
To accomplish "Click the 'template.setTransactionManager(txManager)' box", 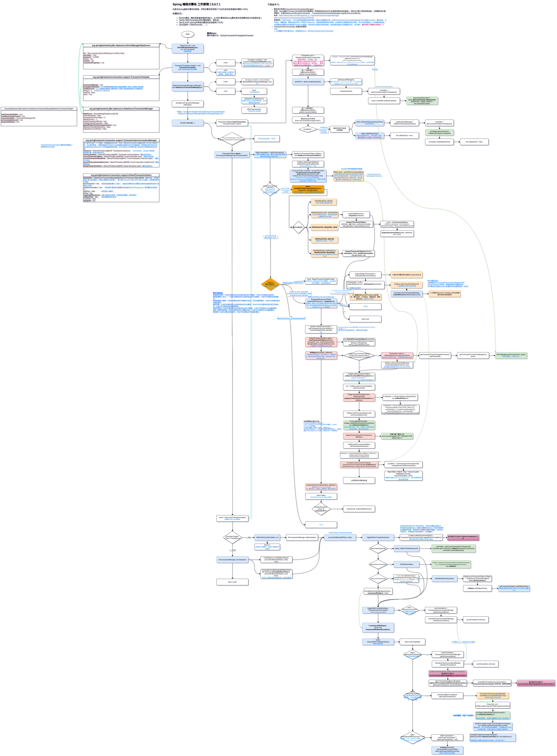I will click(x=187, y=104).
